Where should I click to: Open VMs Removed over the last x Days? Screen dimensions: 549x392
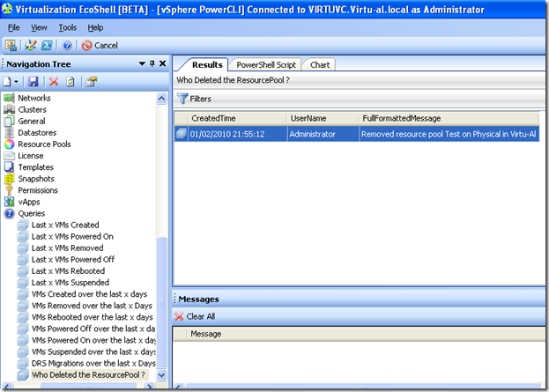[92, 306]
